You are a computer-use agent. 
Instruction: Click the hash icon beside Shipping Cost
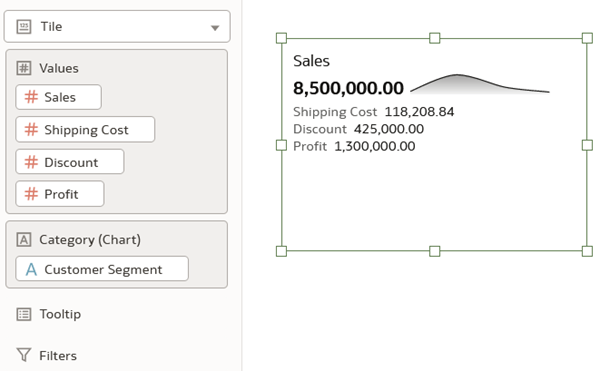[31, 130]
